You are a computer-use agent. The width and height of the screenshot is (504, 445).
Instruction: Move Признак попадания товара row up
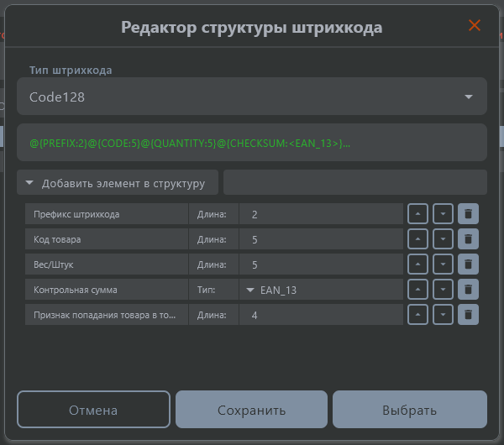click(x=418, y=315)
